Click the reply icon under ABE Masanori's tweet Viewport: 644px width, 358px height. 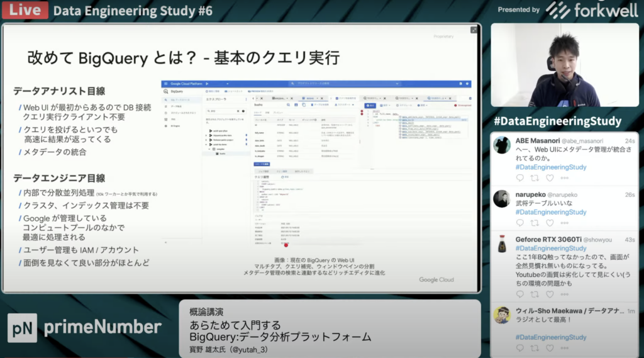tap(519, 178)
